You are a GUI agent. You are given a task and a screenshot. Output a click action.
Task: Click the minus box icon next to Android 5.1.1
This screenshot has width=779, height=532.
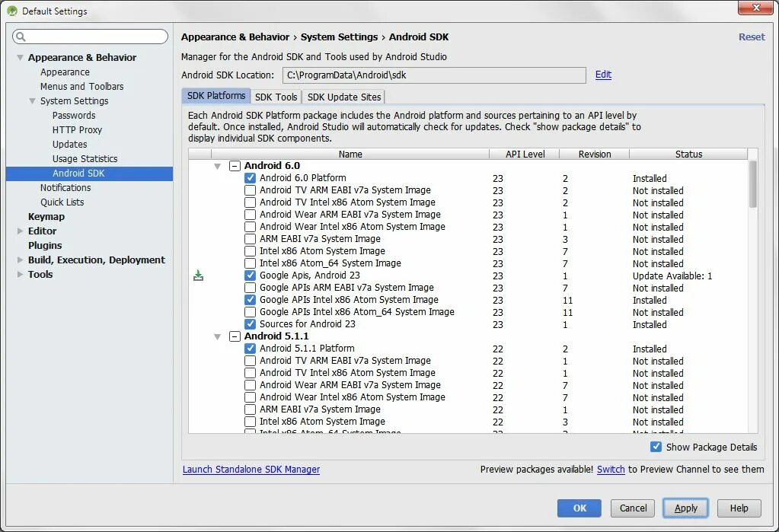tap(235, 336)
